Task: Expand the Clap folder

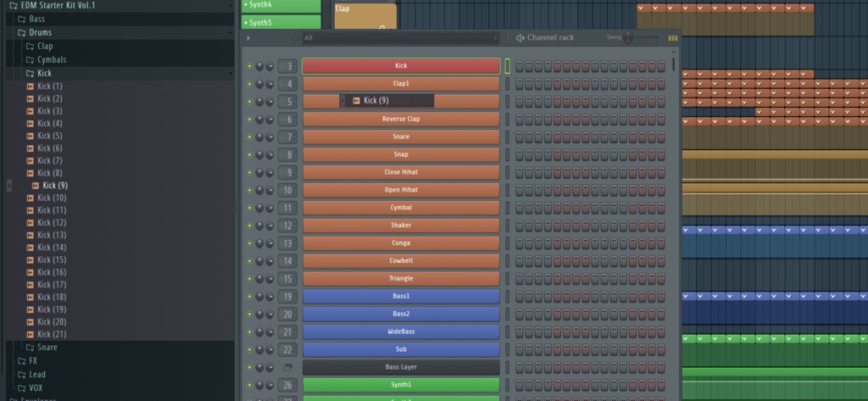Action: coord(44,46)
